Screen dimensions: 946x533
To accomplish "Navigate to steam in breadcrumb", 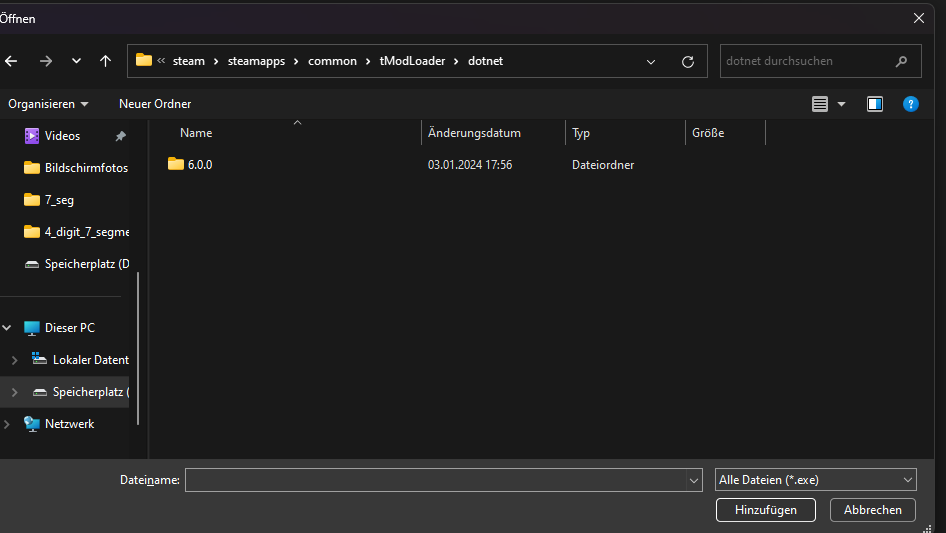I will 189,61.
